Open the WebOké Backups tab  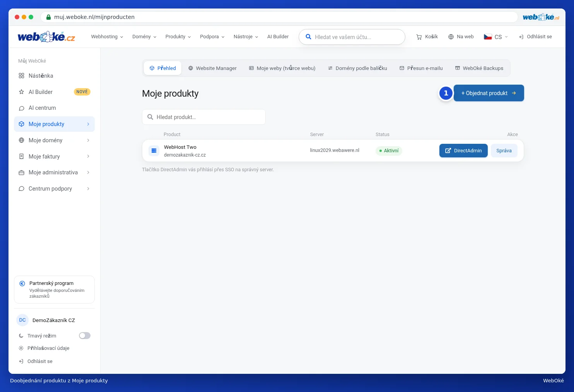tap(479, 68)
